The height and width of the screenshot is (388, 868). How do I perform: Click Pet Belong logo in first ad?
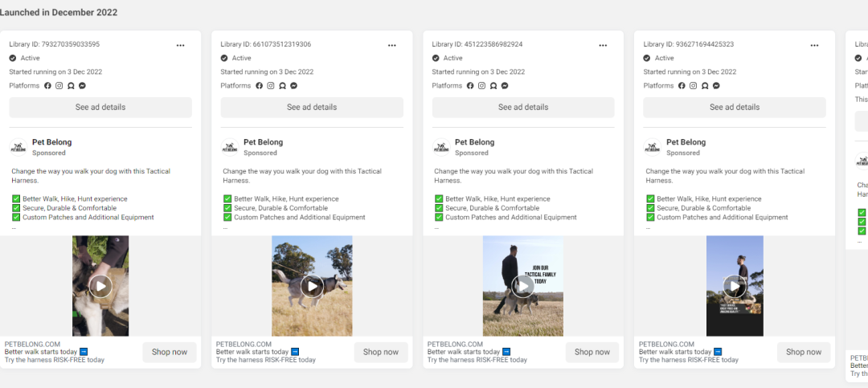point(18,147)
